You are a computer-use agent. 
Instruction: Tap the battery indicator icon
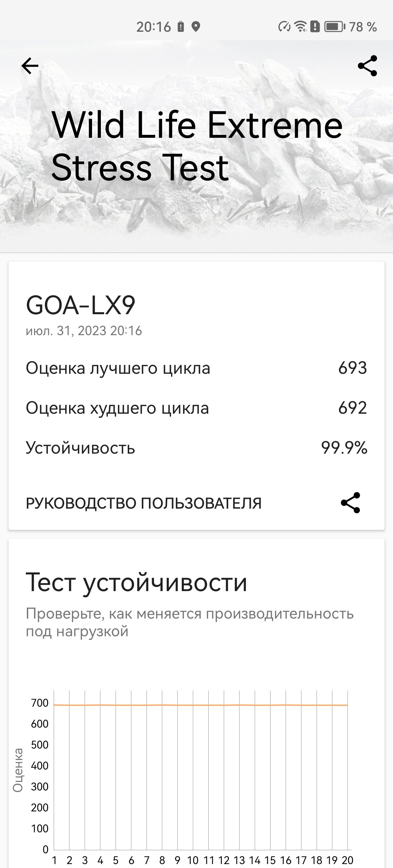pyautogui.click(x=335, y=27)
